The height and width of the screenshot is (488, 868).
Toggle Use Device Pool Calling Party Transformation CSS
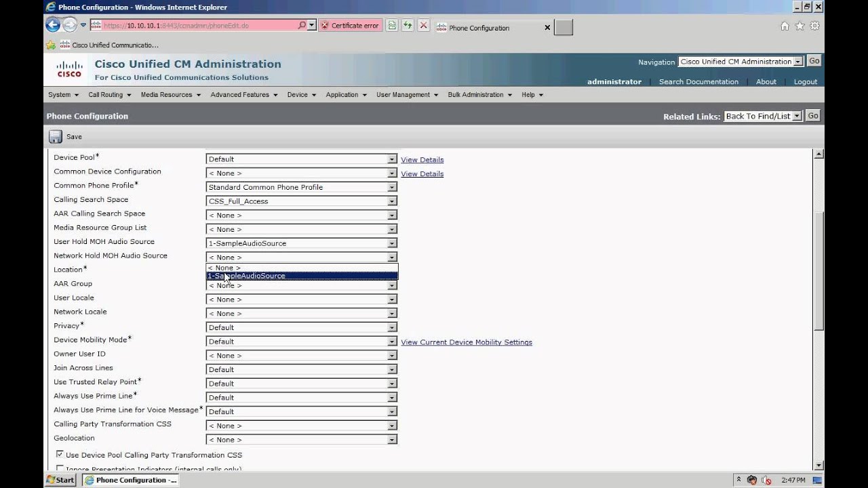coord(60,454)
